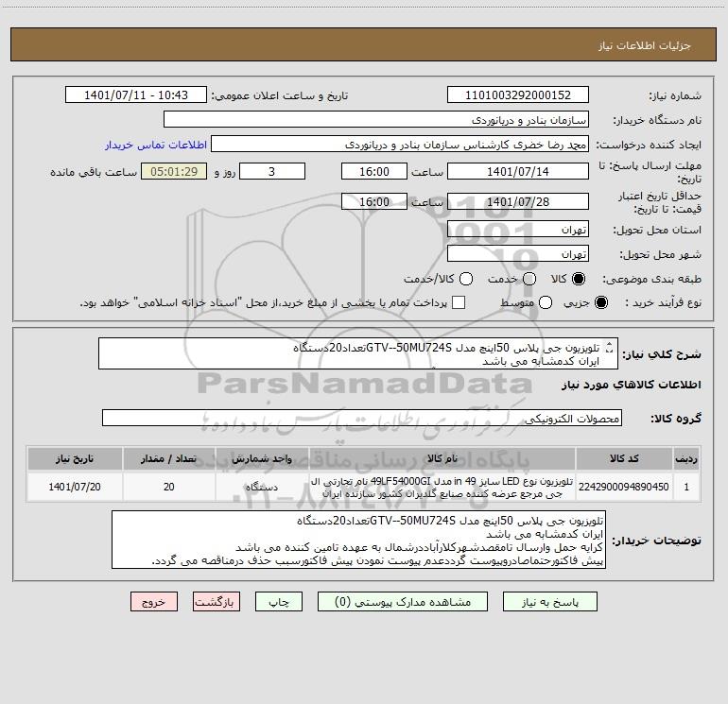
Task: Click the نام دستگاه خریدار field
Action: (376, 119)
